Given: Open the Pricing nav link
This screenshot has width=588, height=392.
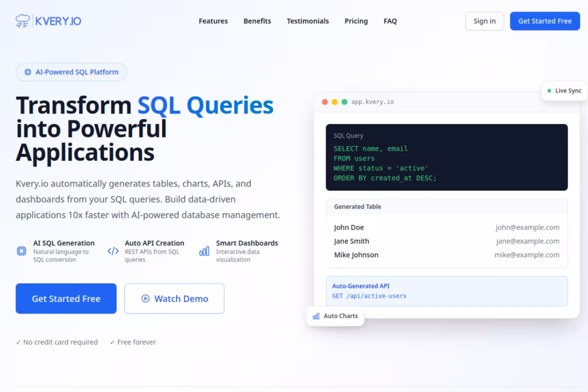Looking at the screenshot, I should [x=356, y=21].
